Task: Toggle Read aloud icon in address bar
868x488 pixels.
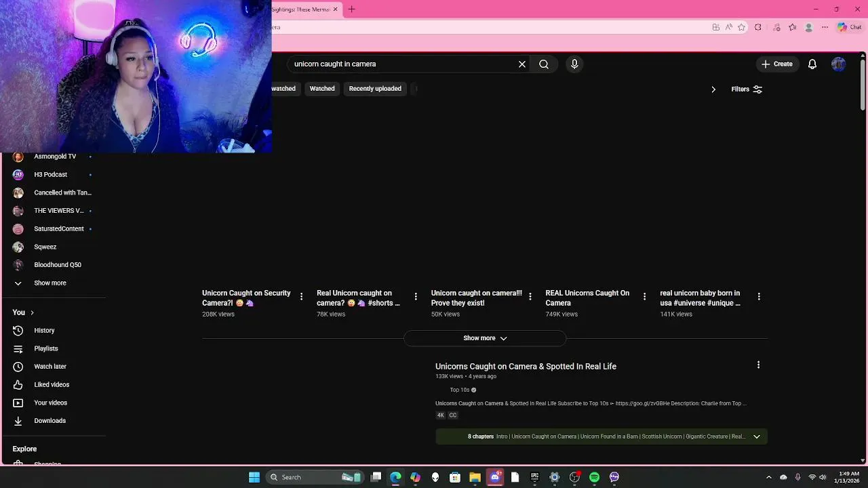Action: click(728, 27)
